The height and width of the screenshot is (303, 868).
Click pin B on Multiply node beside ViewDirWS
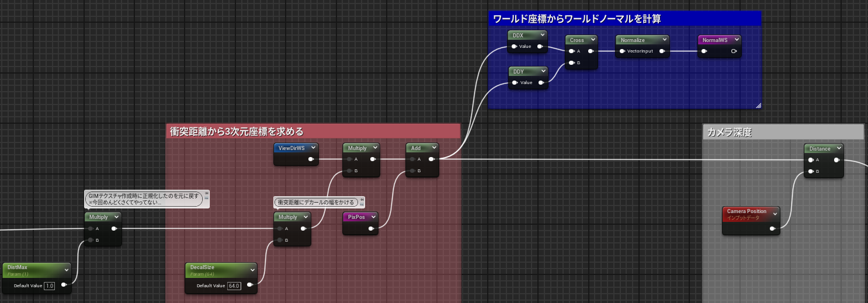click(x=349, y=170)
